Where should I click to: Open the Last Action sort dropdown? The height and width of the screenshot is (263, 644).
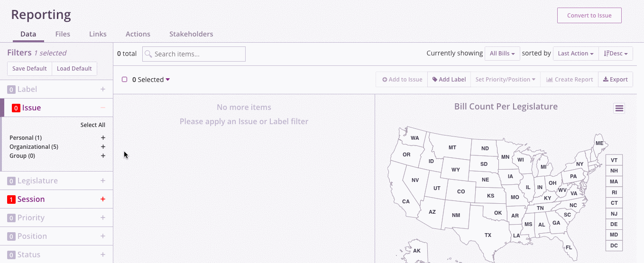point(576,54)
